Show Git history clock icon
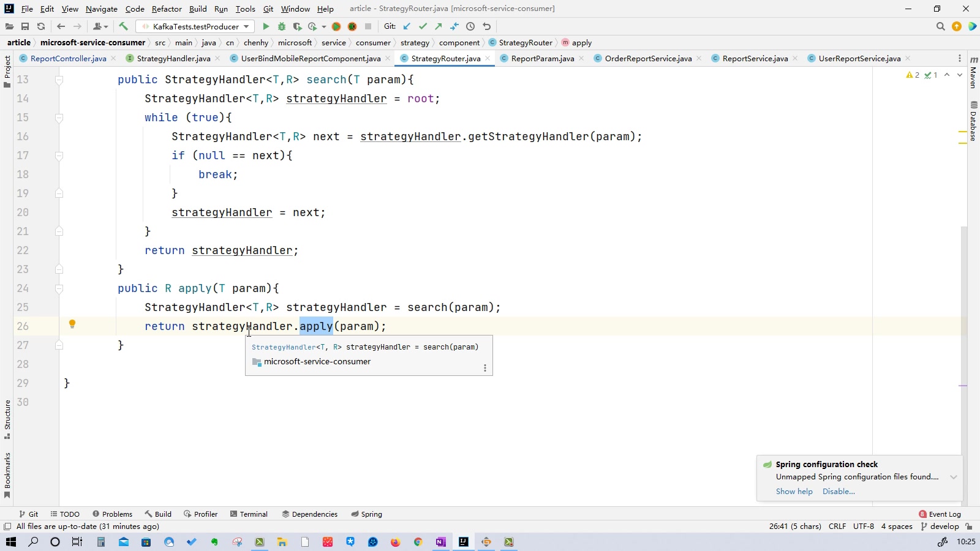The height and width of the screenshot is (551, 980). (x=470, y=26)
